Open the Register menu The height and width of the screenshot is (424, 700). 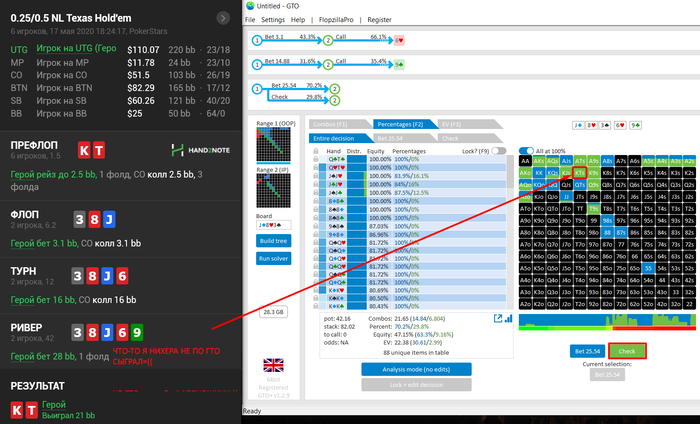(379, 20)
